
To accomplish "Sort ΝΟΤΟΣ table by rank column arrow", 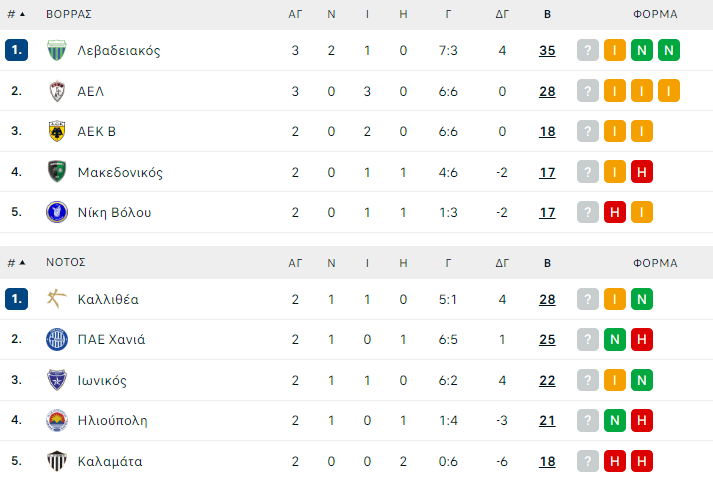I will 22,263.
